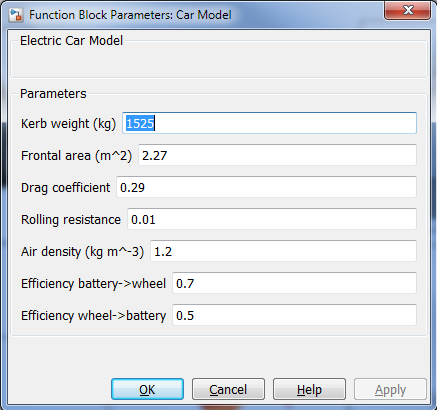Confirm the parameters with the OK button
Image resolution: width=437 pixels, height=411 pixels.
click(147, 389)
